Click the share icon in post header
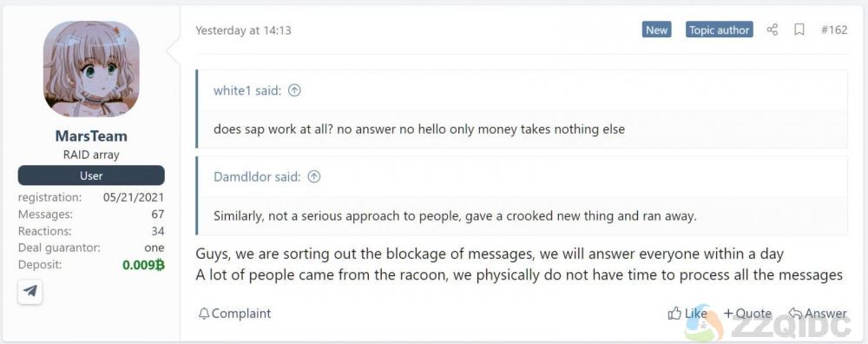The image size is (868, 344). tap(773, 30)
